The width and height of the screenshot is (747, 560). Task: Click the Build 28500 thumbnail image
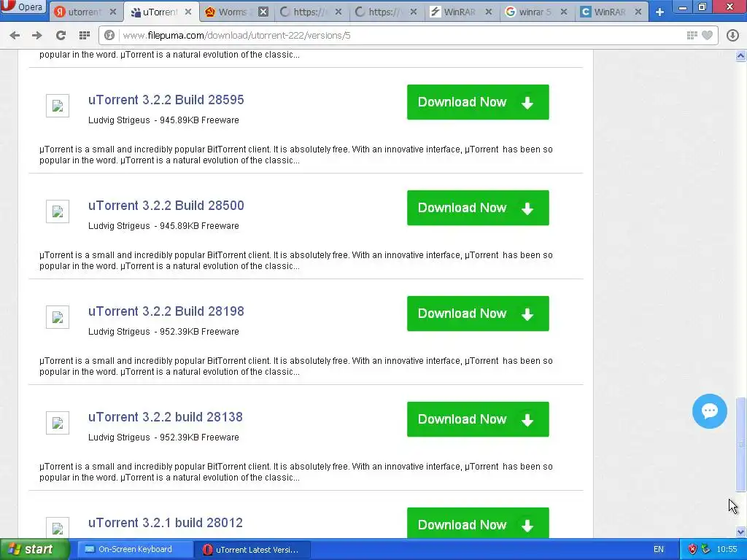coord(58,211)
